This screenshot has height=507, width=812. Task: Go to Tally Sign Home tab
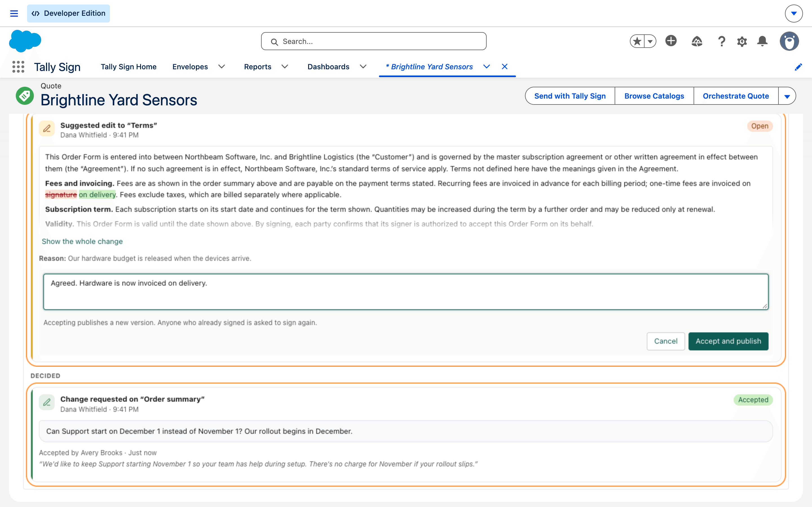[129, 67]
